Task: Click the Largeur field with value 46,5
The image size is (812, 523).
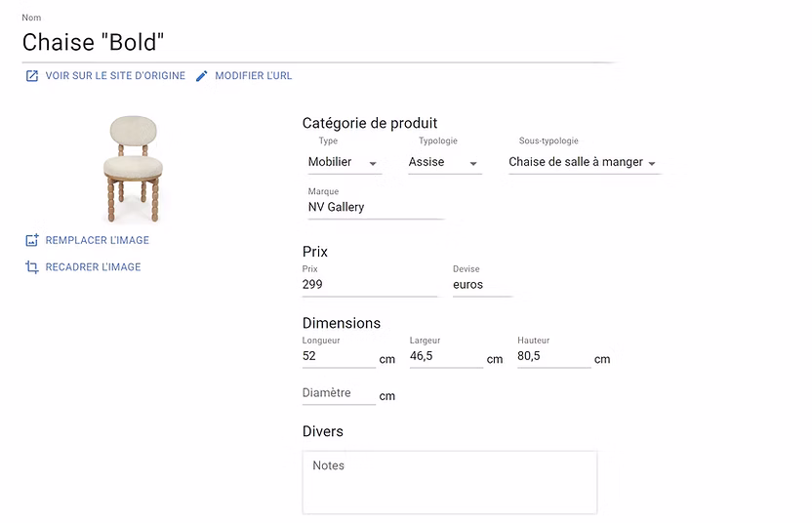Action: tap(445, 357)
